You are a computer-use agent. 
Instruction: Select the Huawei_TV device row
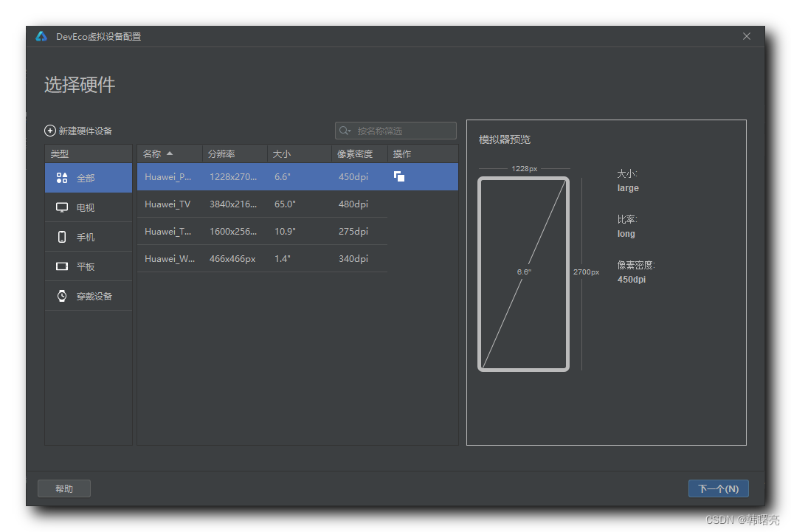click(x=263, y=204)
